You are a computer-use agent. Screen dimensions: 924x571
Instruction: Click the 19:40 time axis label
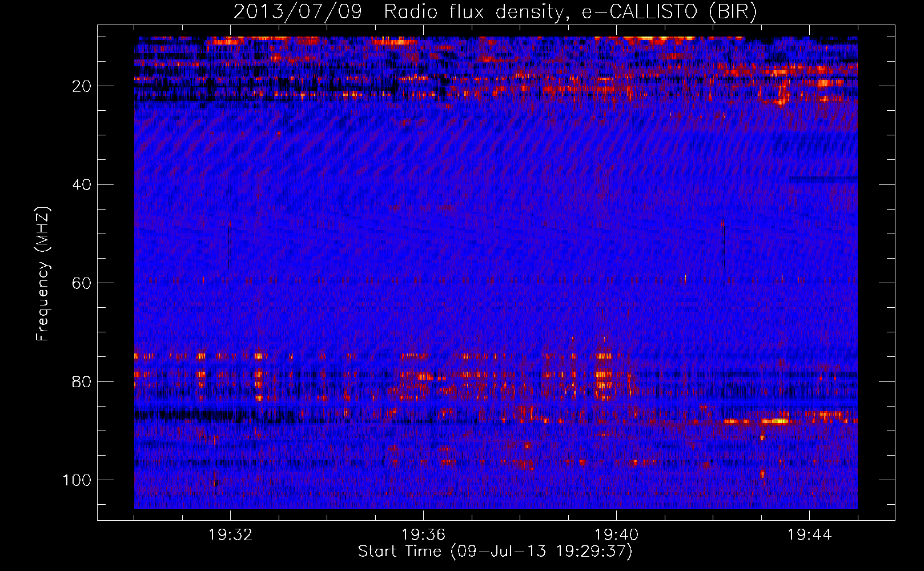[x=616, y=535]
